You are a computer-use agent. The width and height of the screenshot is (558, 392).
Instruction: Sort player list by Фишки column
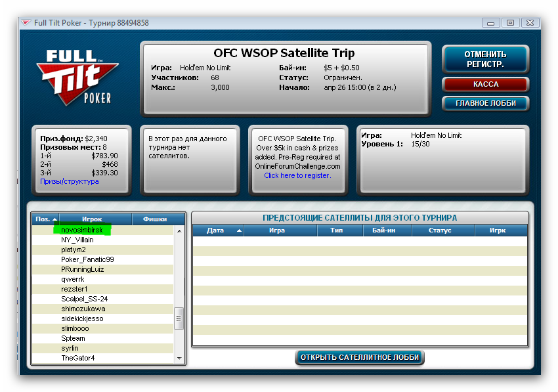click(x=158, y=219)
